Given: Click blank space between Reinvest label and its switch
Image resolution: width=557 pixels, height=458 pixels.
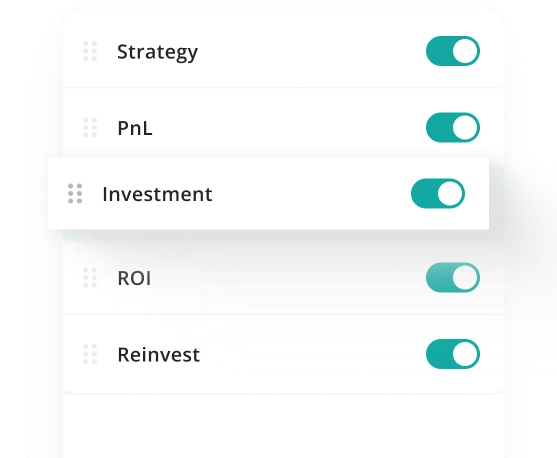Looking at the screenshot, I should [313, 354].
